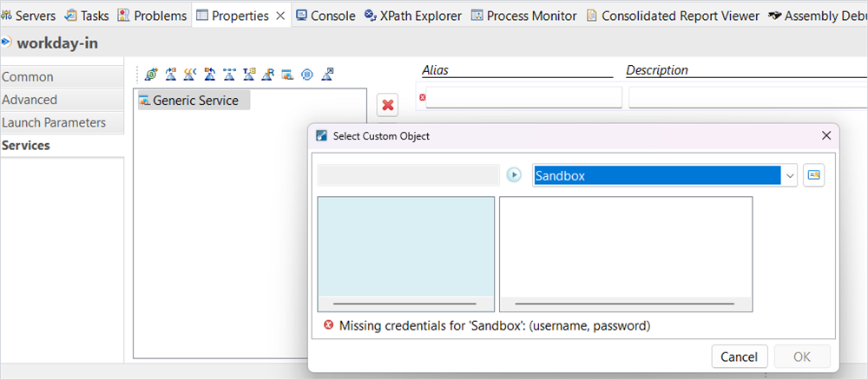The height and width of the screenshot is (380, 868).
Task: Click left pane horizontal scrollbar
Action: [405, 304]
